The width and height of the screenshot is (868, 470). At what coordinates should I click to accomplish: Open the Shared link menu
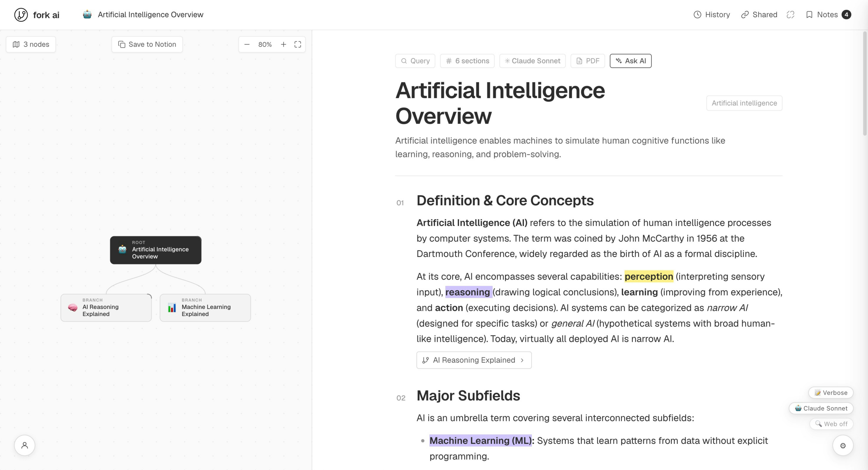[x=759, y=14]
